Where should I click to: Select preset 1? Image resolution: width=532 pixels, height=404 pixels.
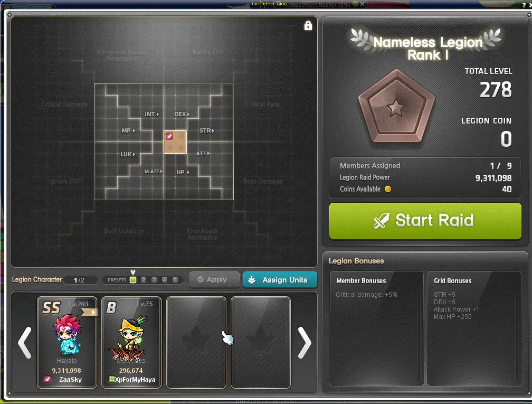click(x=133, y=280)
